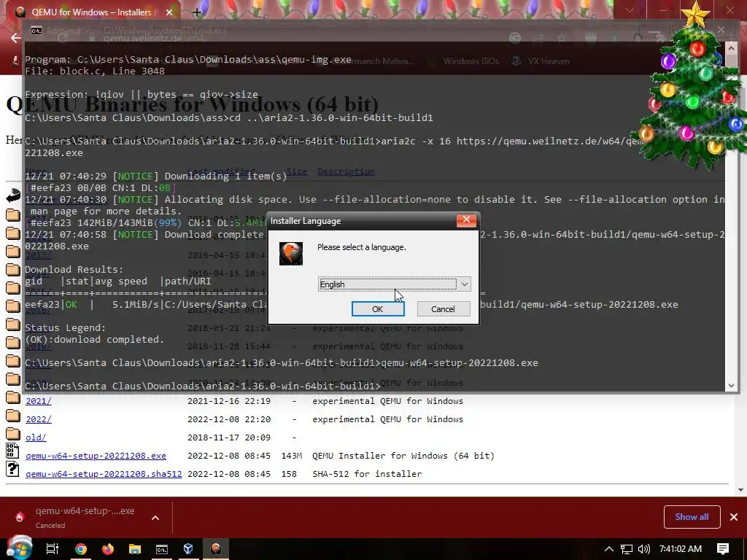Click the 7:41:02 AM clock

point(681,548)
